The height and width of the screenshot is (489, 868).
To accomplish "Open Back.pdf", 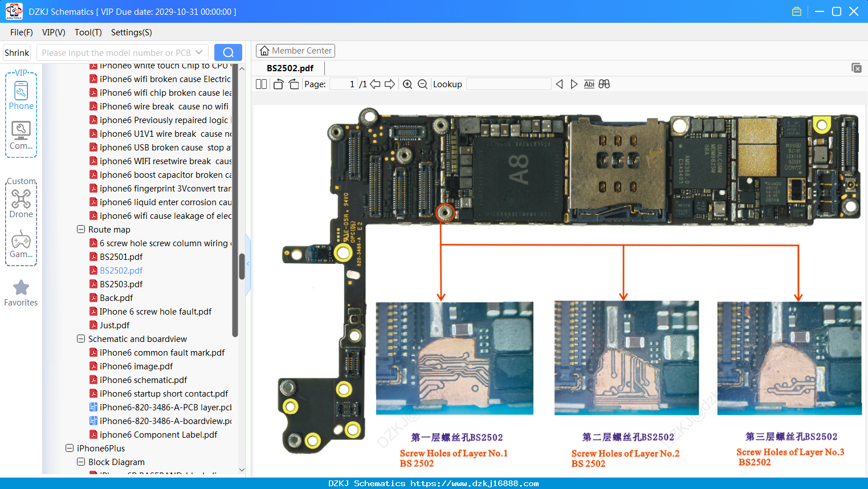I will pos(116,298).
